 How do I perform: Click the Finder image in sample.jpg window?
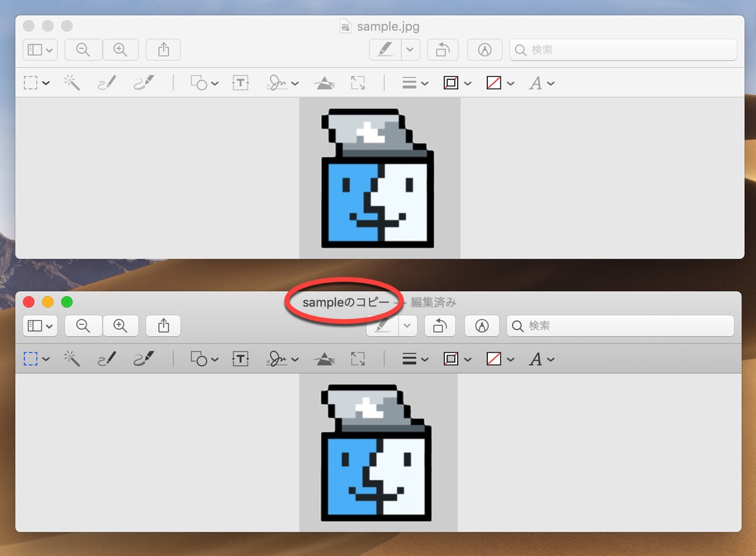pyautogui.click(x=380, y=178)
